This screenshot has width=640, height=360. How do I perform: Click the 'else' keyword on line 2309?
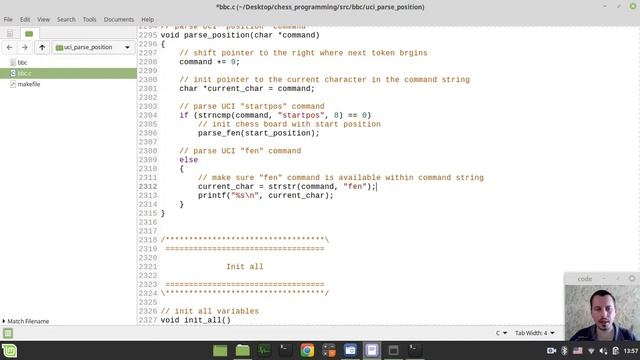pyautogui.click(x=189, y=160)
